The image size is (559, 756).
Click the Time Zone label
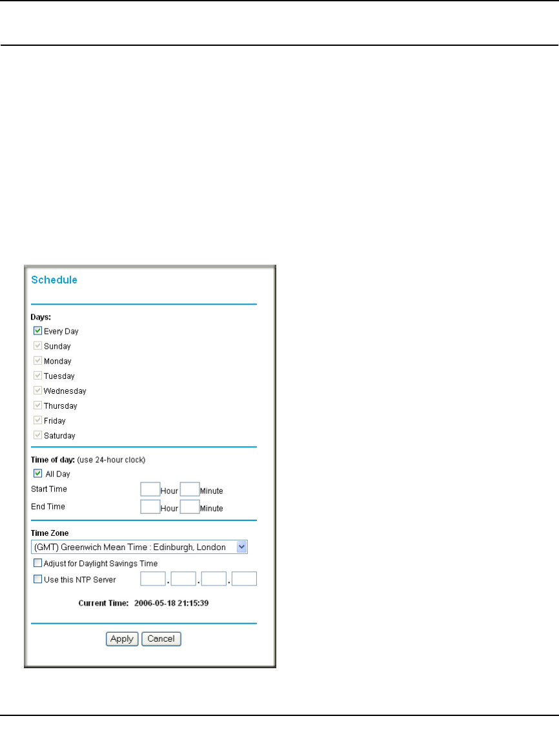coord(50,533)
